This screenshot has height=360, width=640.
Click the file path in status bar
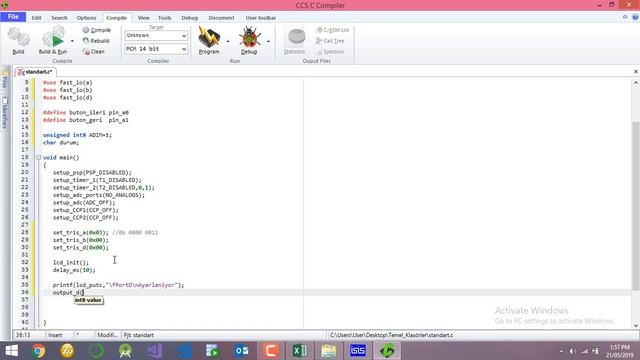click(392, 335)
